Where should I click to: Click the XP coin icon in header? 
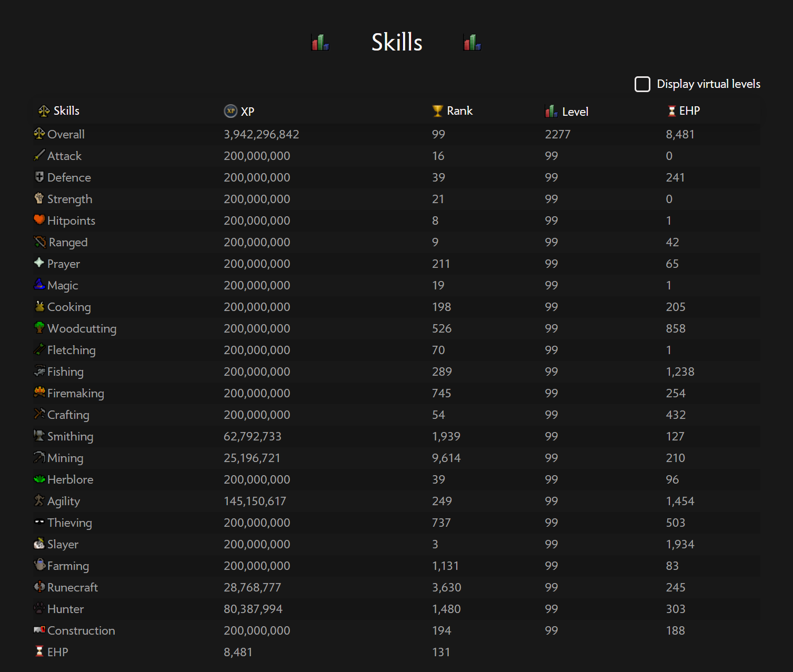(x=230, y=111)
